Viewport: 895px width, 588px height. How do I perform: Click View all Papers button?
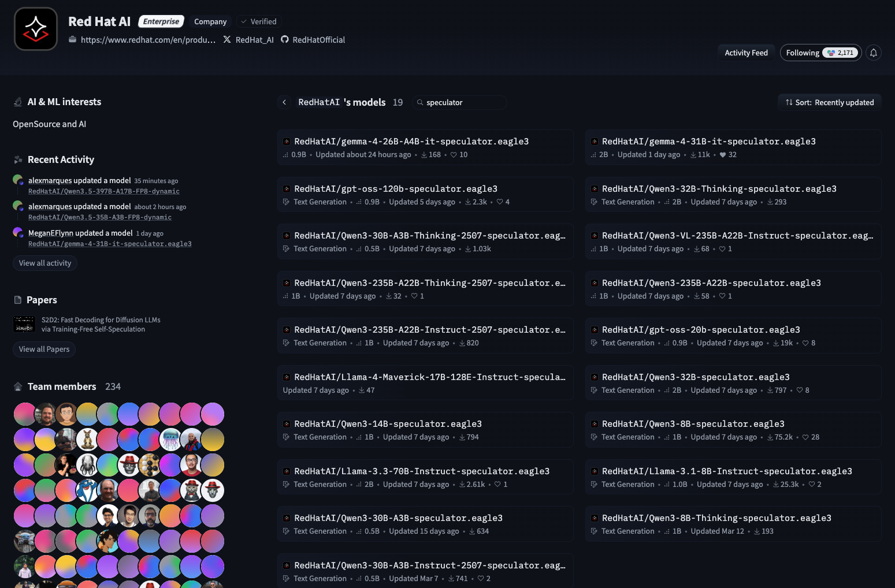pyautogui.click(x=44, y=349)
